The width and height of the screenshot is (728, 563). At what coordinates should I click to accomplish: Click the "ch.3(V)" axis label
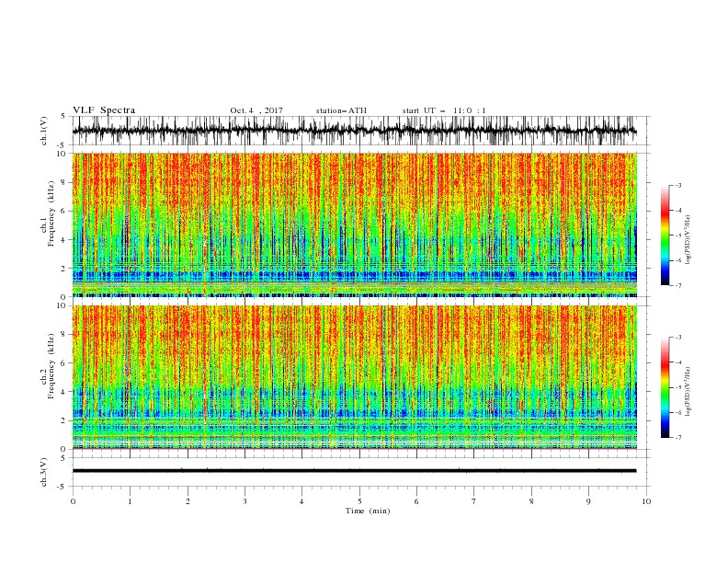(44, 472)
